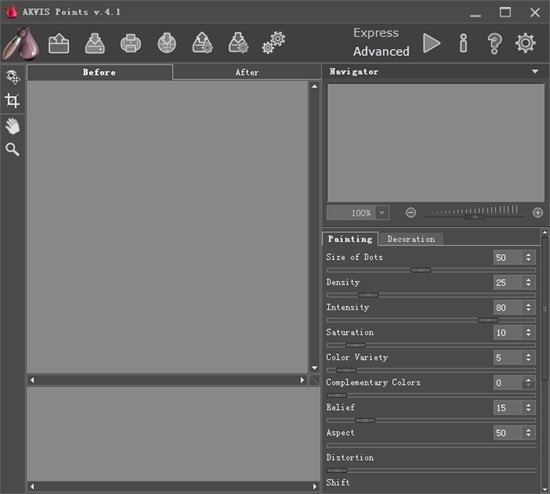Open preferences with the gear icon
Image resolution: width=550 pixels, height=494 pixels.
(x=525, y=43)
